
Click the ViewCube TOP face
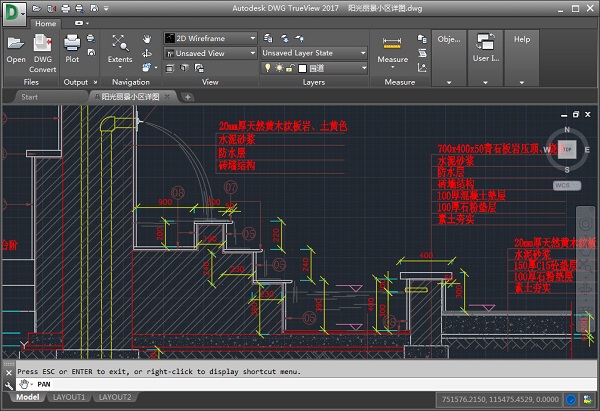(x=567, y=149)
